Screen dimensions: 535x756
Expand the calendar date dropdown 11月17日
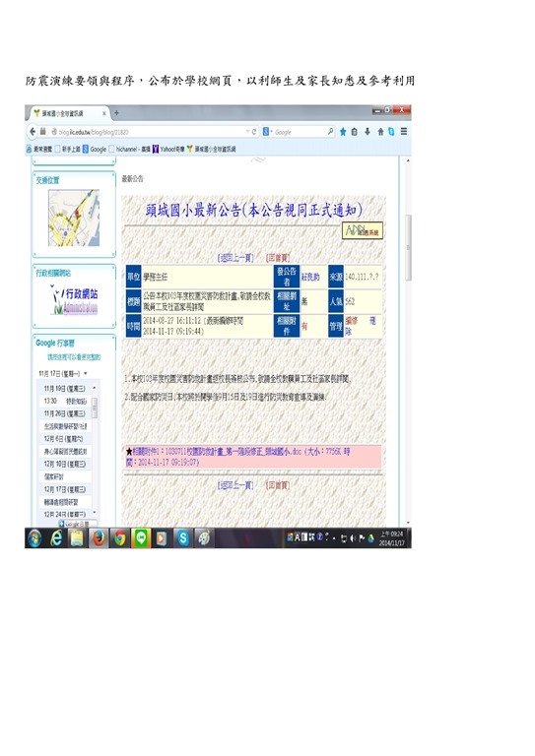[63, 373]
